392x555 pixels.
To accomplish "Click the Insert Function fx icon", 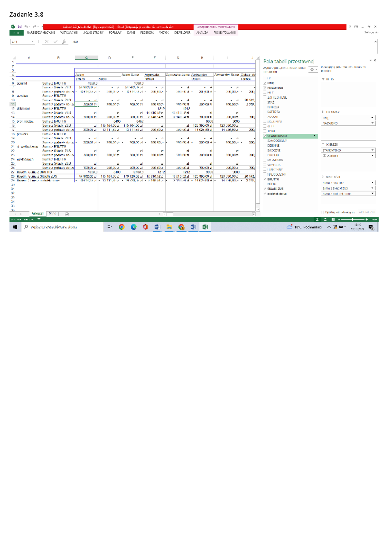I will coord(64,42).
